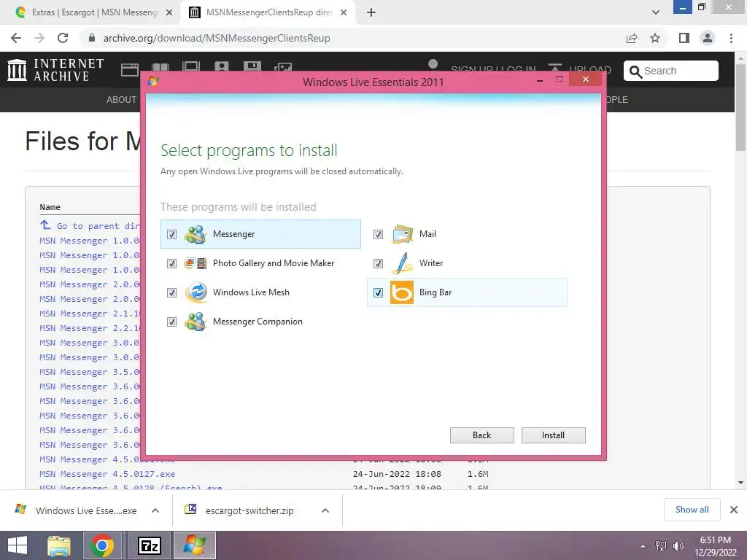Click Windows Live Essentials title bar icon
Image resolution: width=747 pixels, height=560 pixels.
153,82
